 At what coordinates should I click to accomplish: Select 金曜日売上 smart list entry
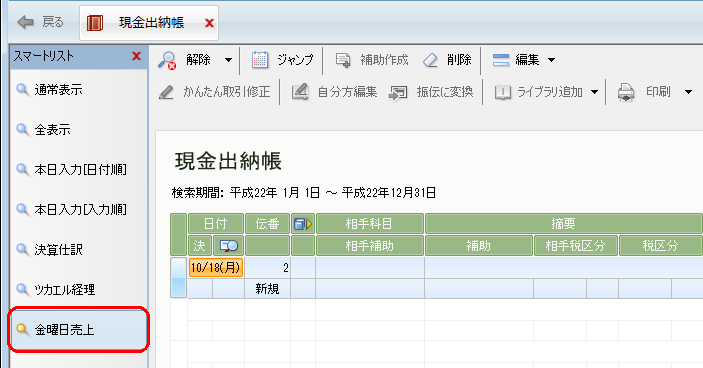click(79, 329)
